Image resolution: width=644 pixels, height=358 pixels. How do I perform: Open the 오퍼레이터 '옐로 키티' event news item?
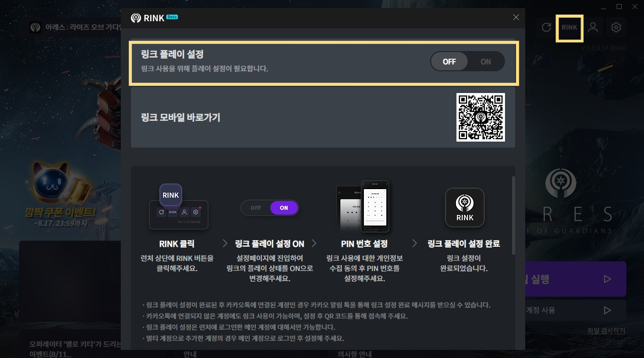tap(75, 349)
